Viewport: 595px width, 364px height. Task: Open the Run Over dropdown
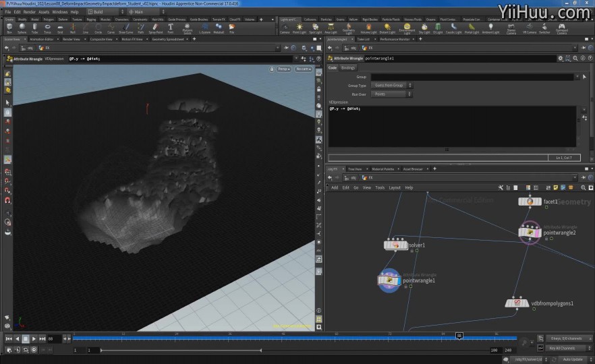[x=391, y=94]
